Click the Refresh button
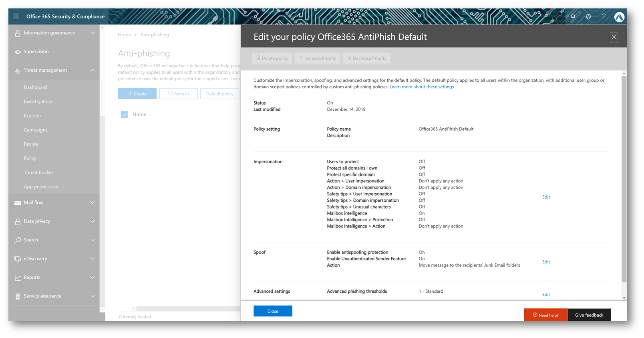This screenshot has width=644, height=338. [178, 93]
